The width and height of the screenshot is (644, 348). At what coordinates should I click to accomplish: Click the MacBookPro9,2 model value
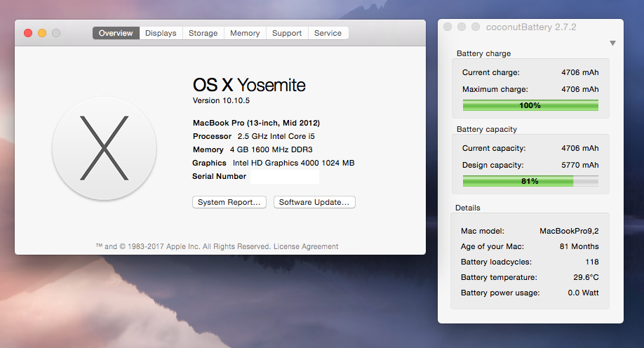point(569,231)
